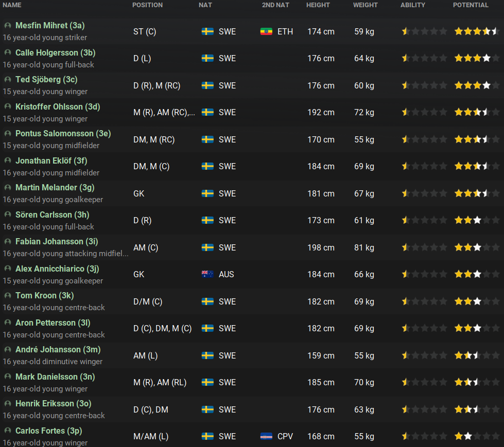Click Fabian Johansson's ability star rating

point(424,247)
